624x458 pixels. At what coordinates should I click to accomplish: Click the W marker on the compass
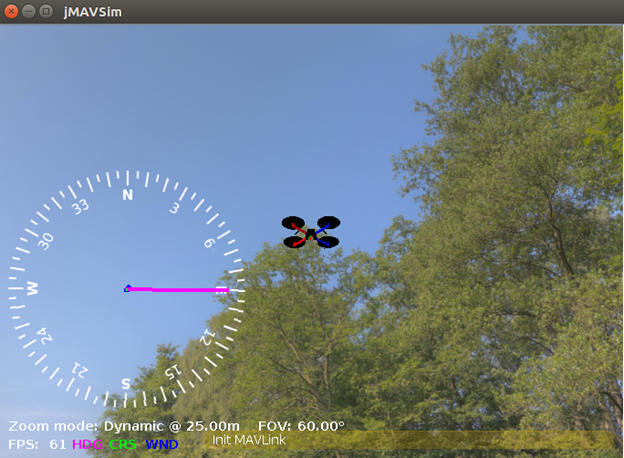pos(32,288)
